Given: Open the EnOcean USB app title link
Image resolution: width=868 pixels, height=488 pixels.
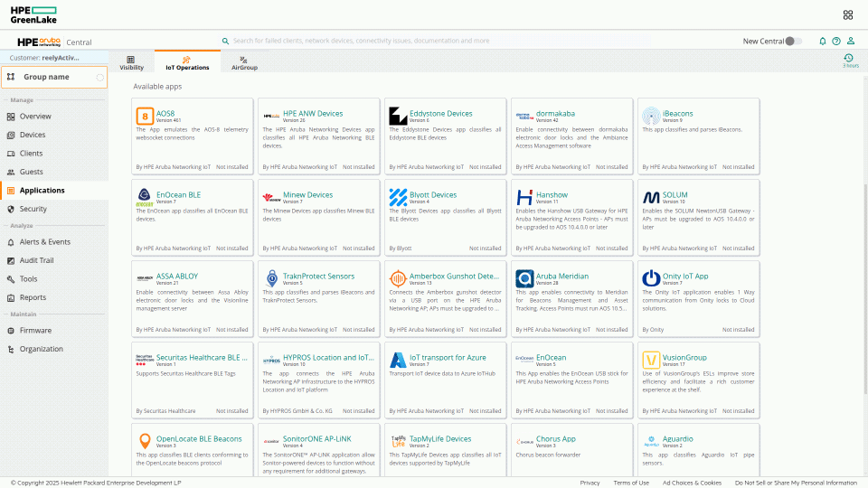Looking at the screenshot, I should [x=551, y=358].
